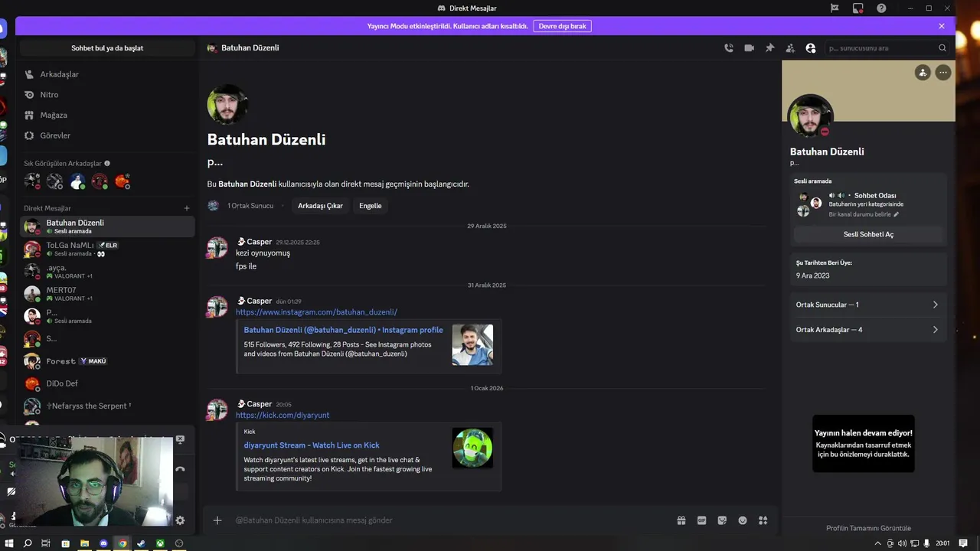The image size is (980, 551).
Task: Open the help icon in the title bar
Action: click(881, 8)
